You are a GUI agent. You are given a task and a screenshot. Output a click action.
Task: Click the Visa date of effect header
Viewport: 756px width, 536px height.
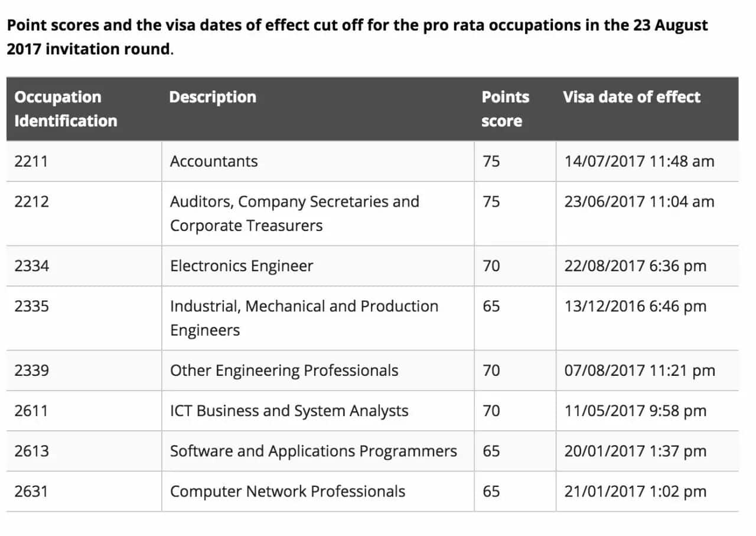[x=647, y=109]
